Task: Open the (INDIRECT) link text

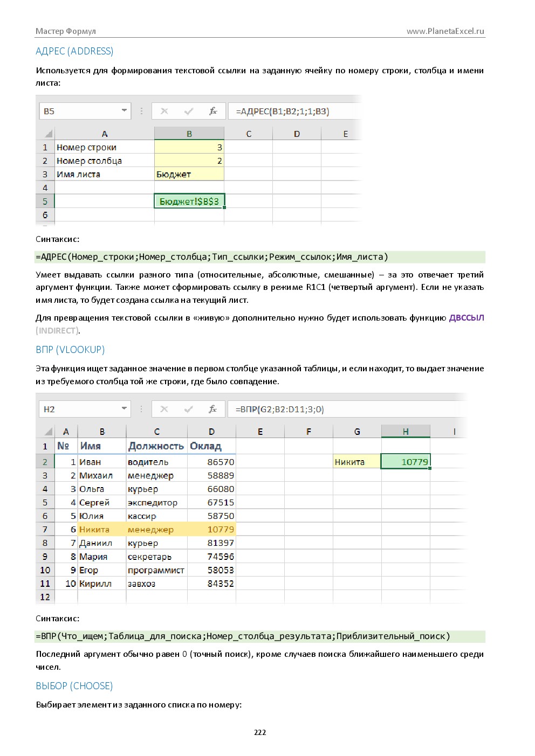Action: pos(57,330)
